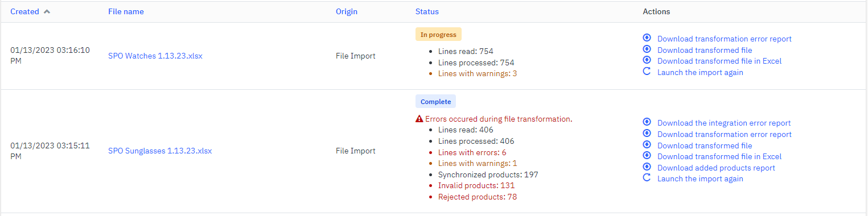The width and height of the screenshot is (868, 216).
Task: Click the In progress status badge
Action: tap(438, 34)
